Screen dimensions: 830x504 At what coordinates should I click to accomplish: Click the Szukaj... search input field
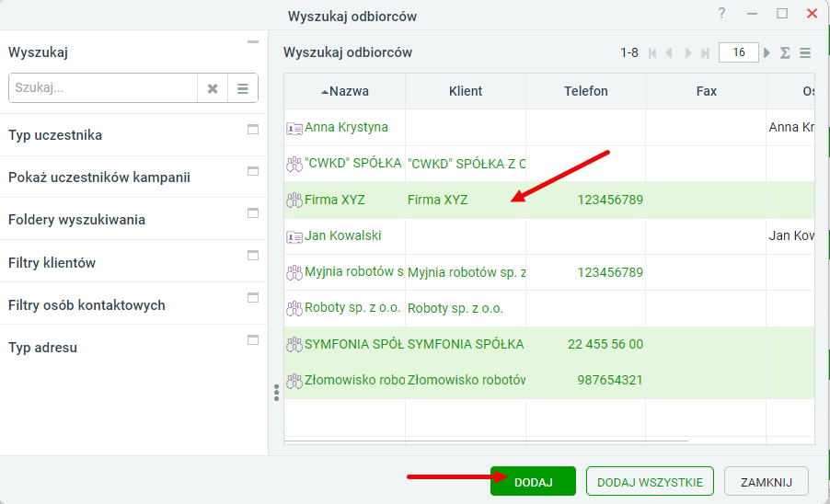(x=103, y=87)
